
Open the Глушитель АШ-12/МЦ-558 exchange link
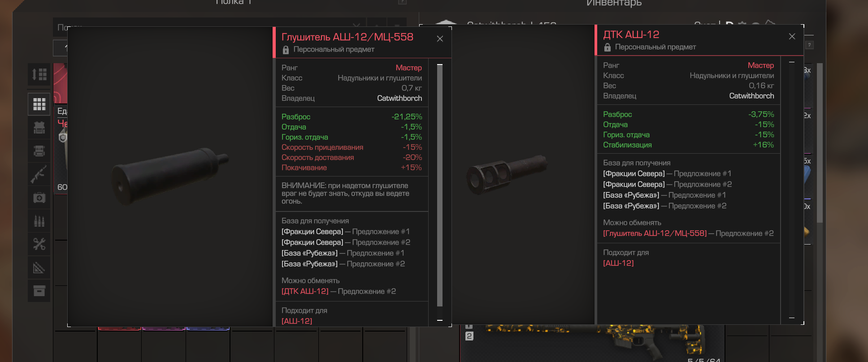click(x=655, y=233)
